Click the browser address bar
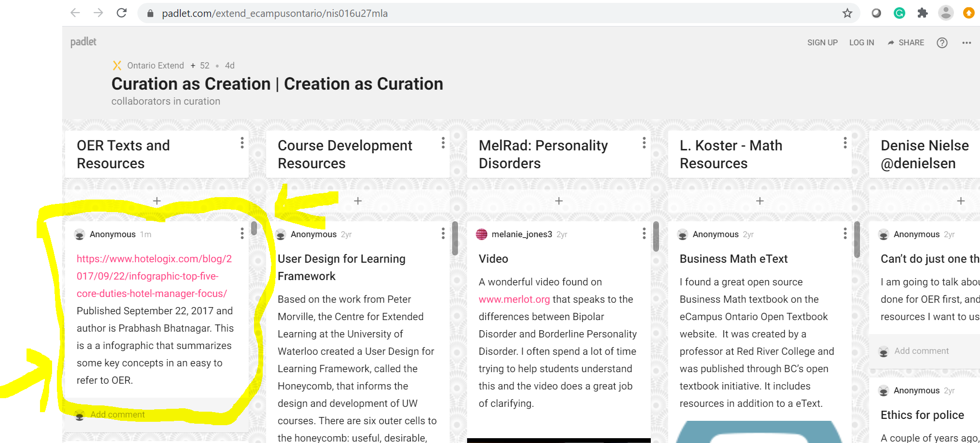This screenshot has height=443, width=980. point(289,13)
